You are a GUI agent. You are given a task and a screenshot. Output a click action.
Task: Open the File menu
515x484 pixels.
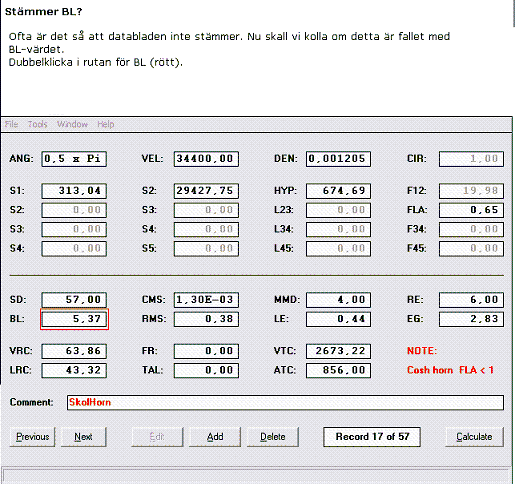click(11, 124)
